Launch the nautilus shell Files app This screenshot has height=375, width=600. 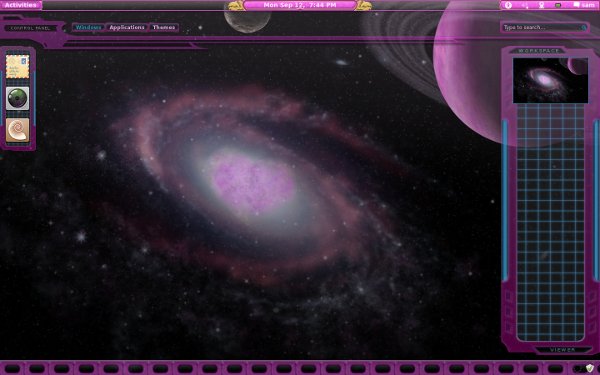18,130
